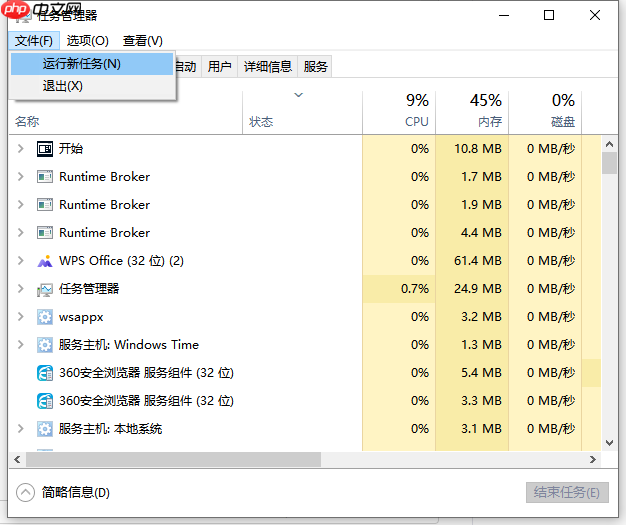
Task: Select 360安全浏览器 服务组件 name with 3.3 MB
Action: coord(147,401)
